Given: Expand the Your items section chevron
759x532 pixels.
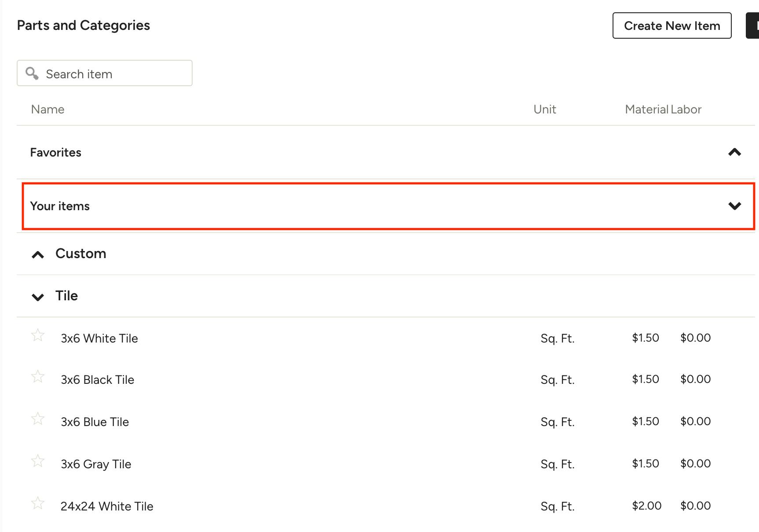Looking at the screenshot, I should 734,206.
